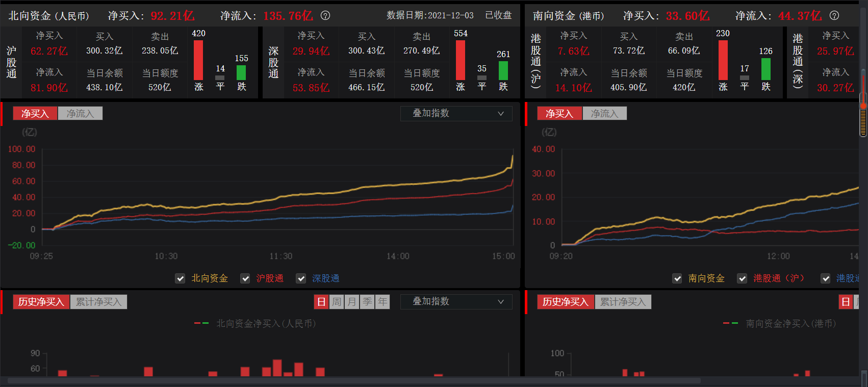Select 累计净买入 tab in northbound history panel
The width and height of the screenshot is (868, 387).
point(98,302)
